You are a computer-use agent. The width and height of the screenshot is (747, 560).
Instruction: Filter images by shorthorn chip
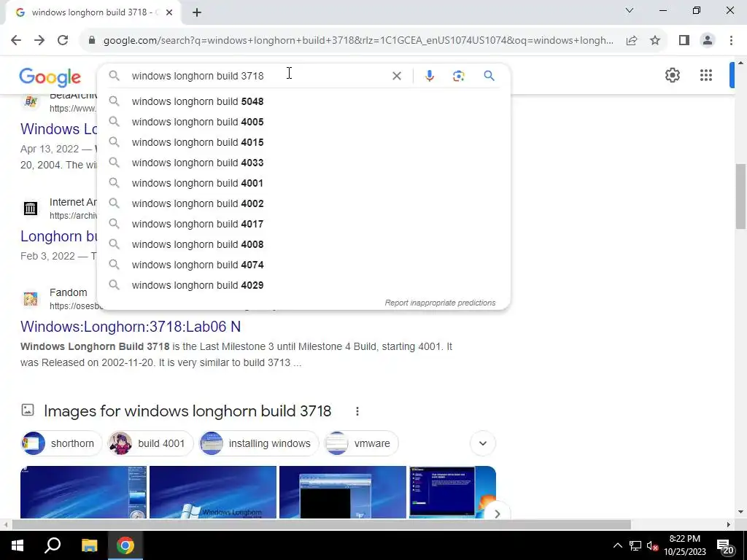pyautogui.click(x=61, y=443)
